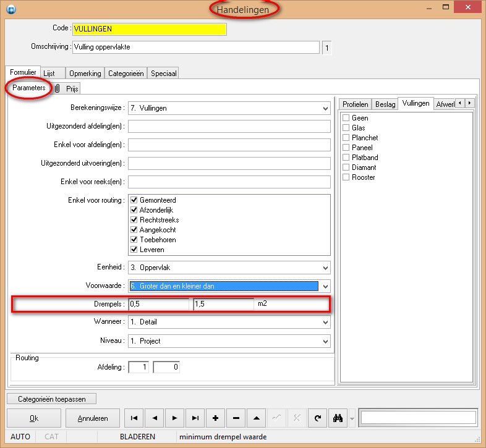486x448 pixels.
Task: Delete record with minus button
Action: (x=236, y=418)
